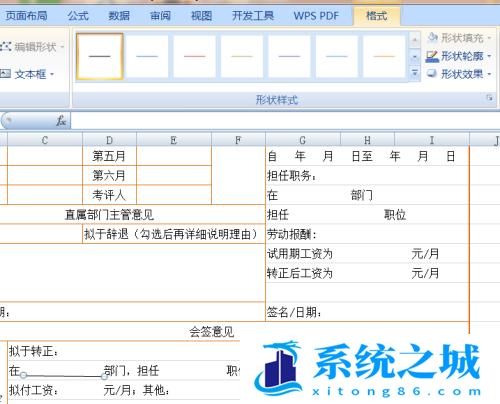Expand the shape style gallery more button

coord(415,72)
